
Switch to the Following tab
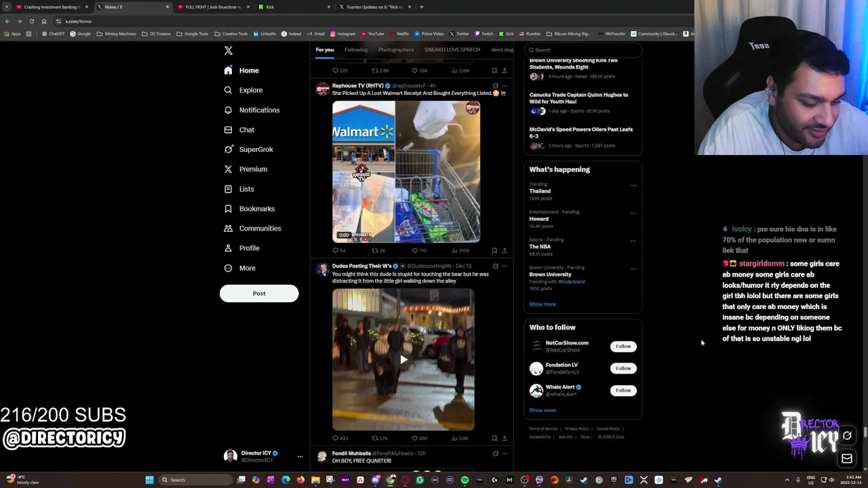coord(355,49)
